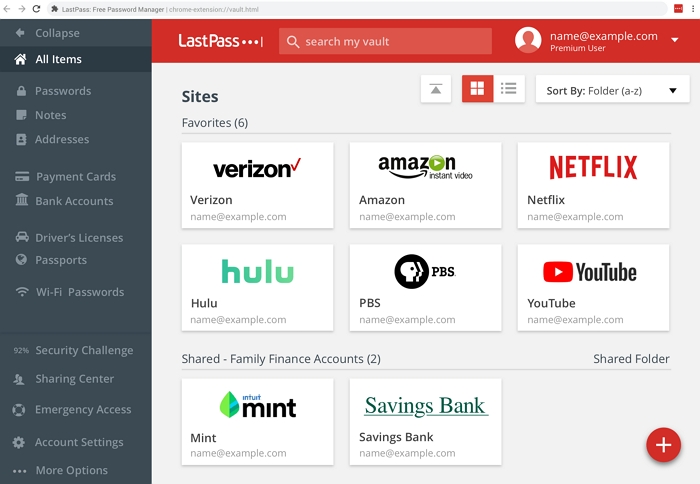Image resolution: width=700 pixels, height=484 pixels.
Task: Open the Amazon site card
Action: coord(425,185)
